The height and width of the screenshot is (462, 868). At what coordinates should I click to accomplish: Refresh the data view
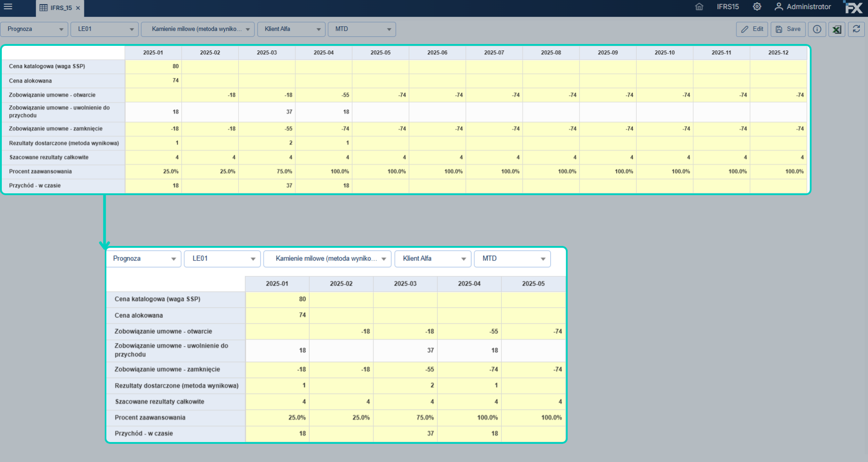(x=856, y=29)
